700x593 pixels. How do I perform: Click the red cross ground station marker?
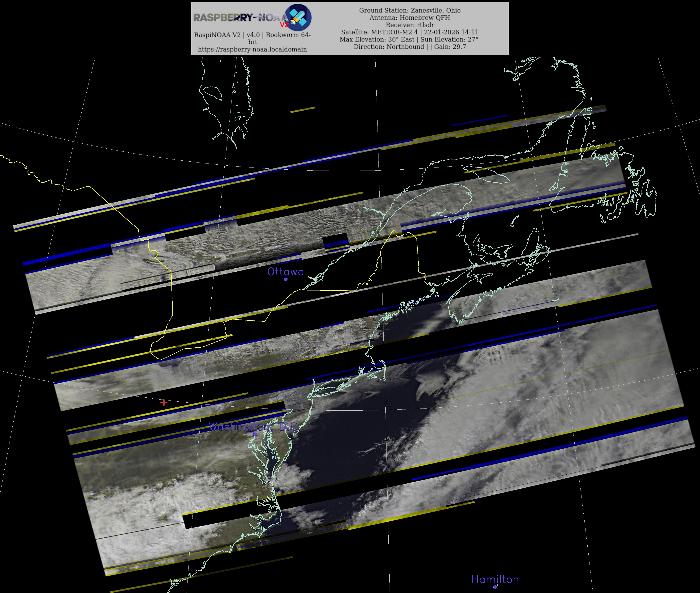[164, 402]
